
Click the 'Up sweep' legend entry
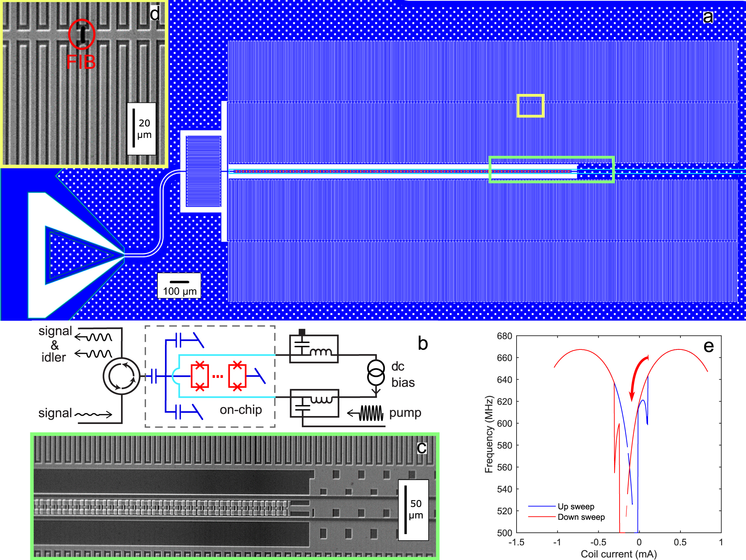tap(561, 506)
